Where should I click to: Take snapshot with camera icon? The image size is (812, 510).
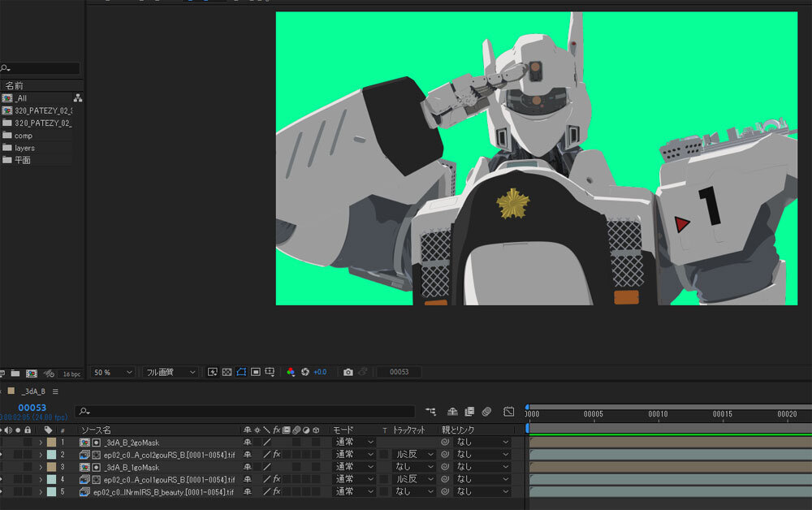pos(348,372)
